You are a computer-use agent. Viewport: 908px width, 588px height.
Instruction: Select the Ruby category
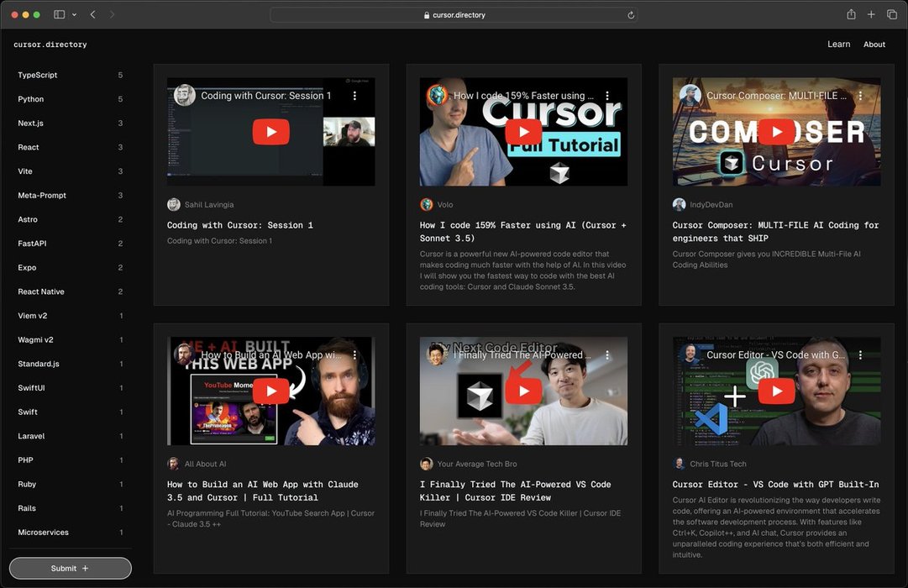pyautogui.click(x=70, y=485)
